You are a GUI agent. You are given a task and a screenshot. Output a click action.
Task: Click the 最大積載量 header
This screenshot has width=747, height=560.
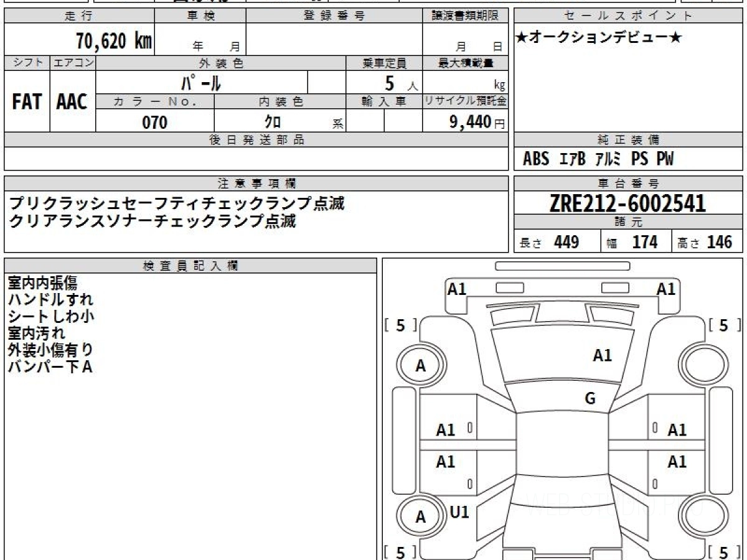[x=466, y=63]
